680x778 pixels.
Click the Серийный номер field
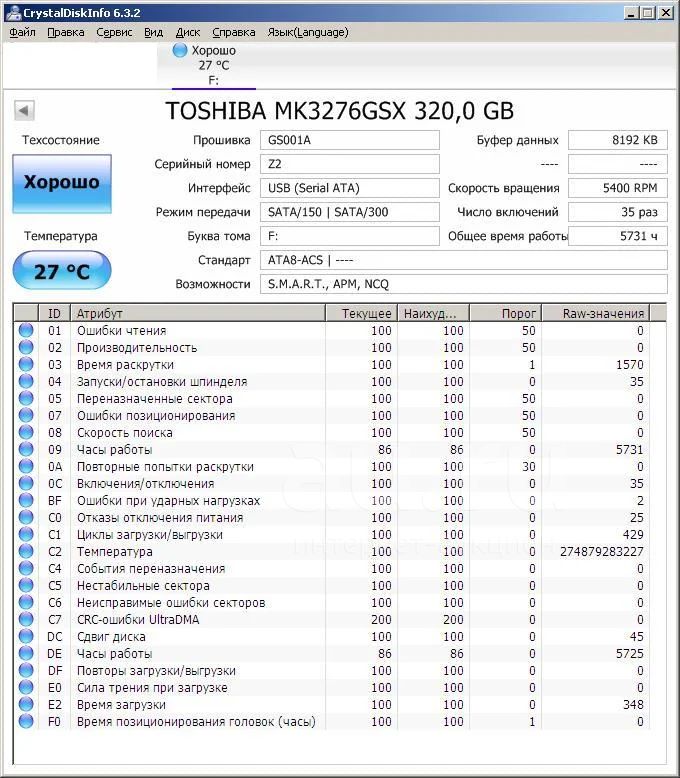[349, 164]
